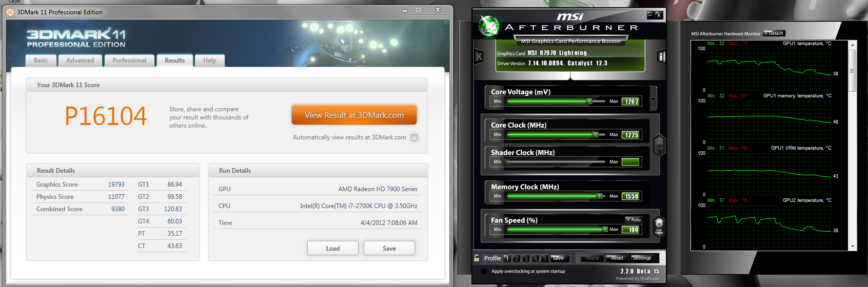
Task: Click View Result at 3DMark.com button
Action: tap(354, 115)
